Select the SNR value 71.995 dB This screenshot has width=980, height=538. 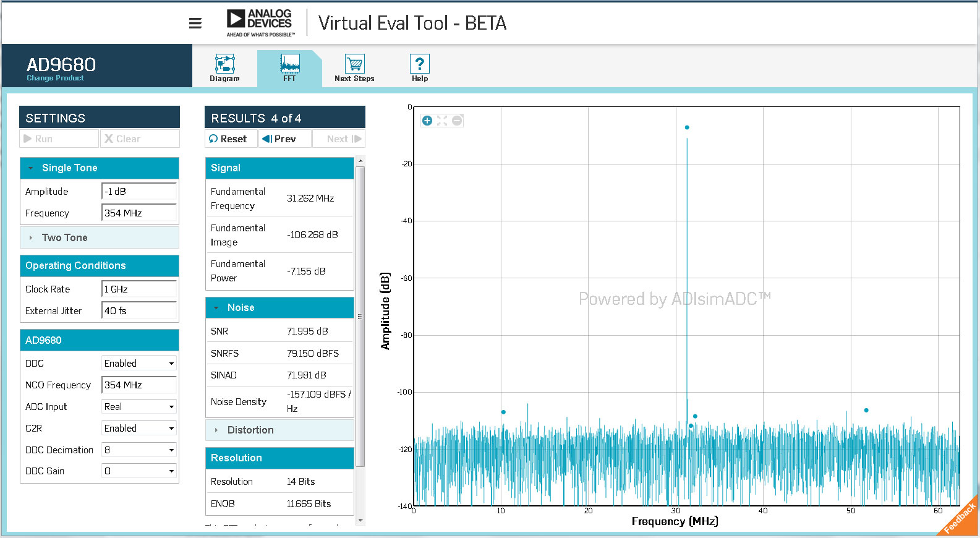[307, 331]
